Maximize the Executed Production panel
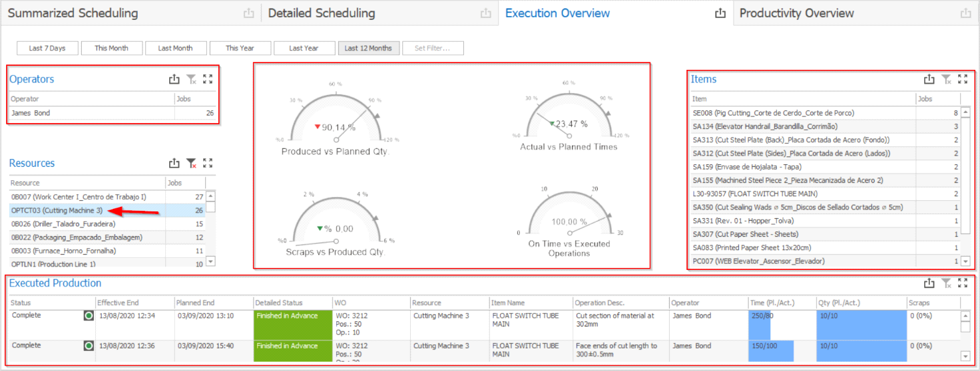Screen dimensions: 980x371 click(963, 283)
